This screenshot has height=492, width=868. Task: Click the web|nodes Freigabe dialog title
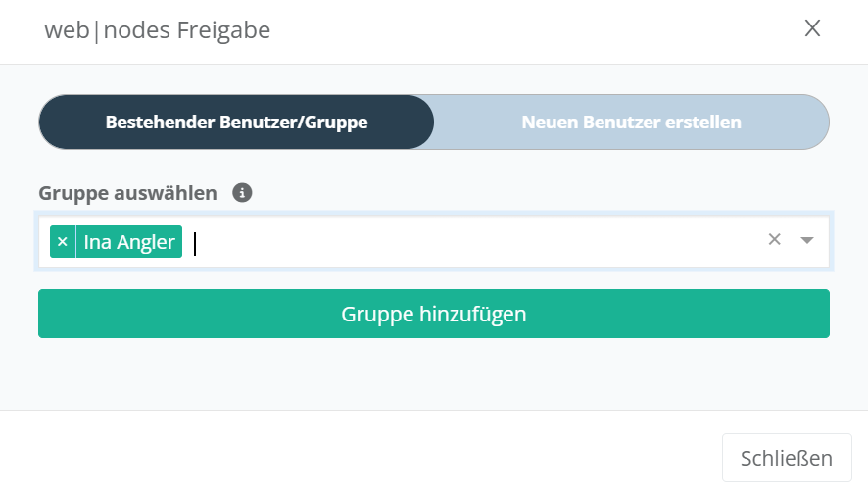click(157, 31)
